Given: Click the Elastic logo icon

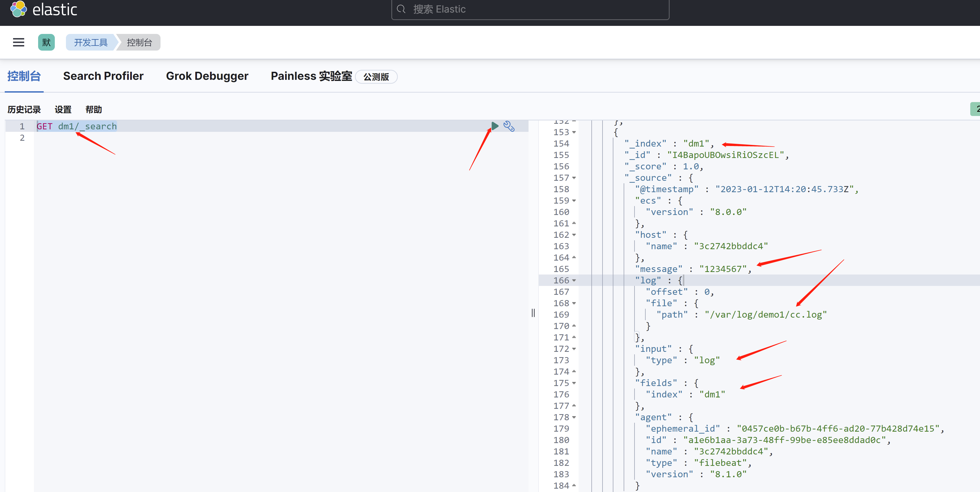Looking at the screenshot, I should pos(18,9).
